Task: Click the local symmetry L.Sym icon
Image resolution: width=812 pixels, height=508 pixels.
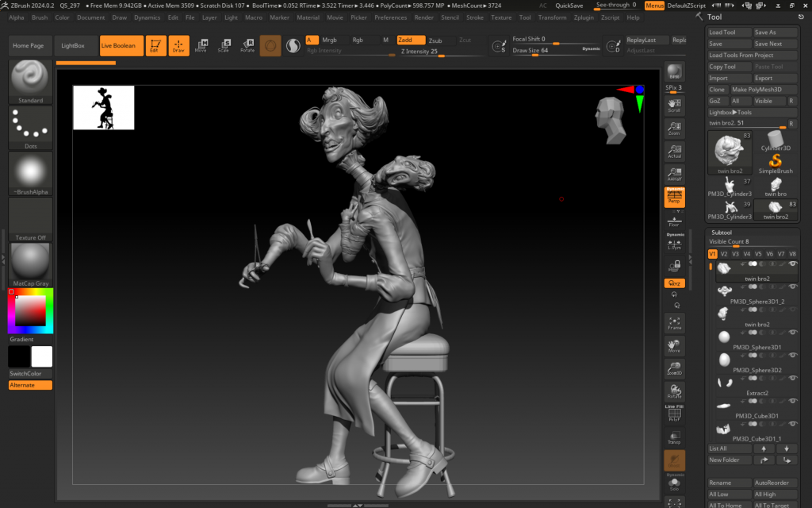Action: [x=674, y=243]
